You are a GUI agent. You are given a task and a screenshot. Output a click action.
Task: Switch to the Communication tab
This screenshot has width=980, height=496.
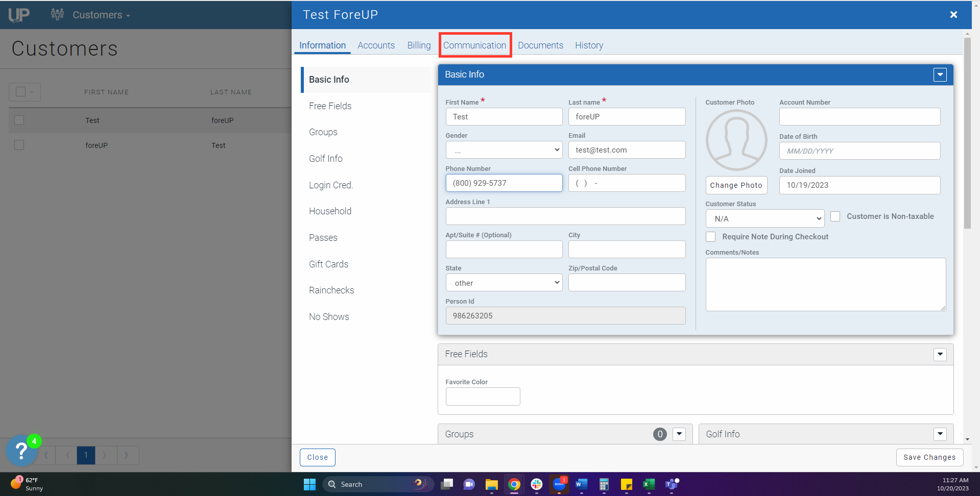(x=474, y=45)
